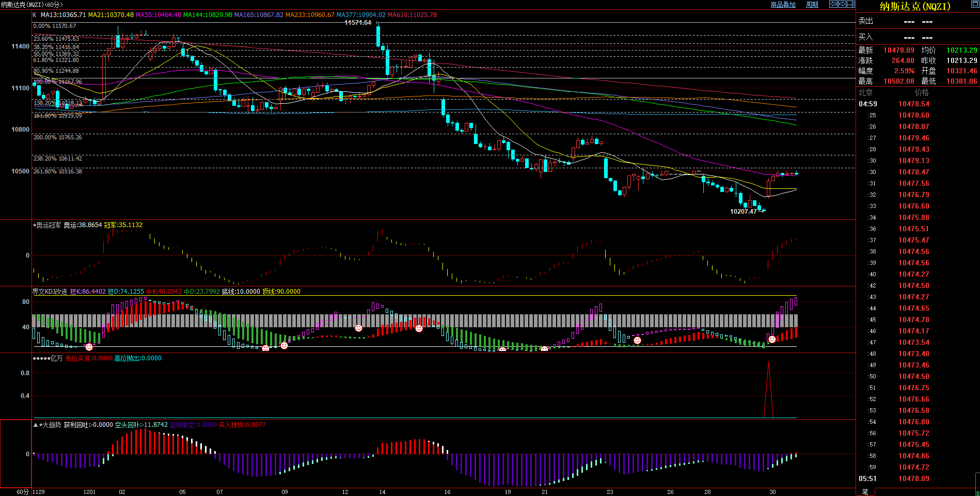This screenshot has height=496, width=980.
Task: Click the 中K:40.0543 value label
Action: (164, 292)
